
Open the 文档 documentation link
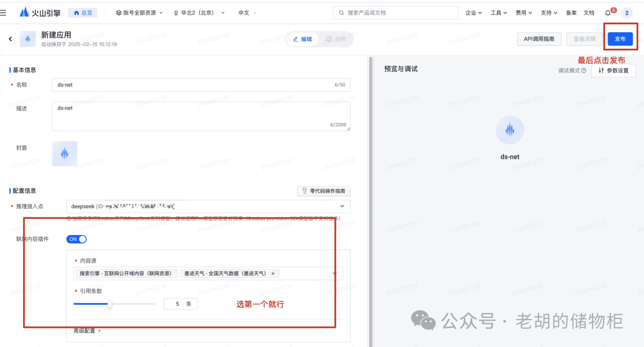pos(589,13)
